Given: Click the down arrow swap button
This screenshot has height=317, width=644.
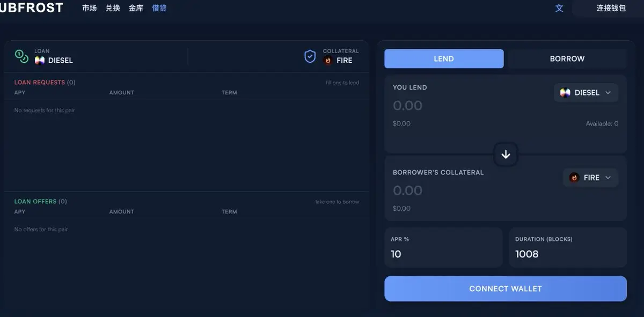Looking at the screenshot, I should 506,154.
